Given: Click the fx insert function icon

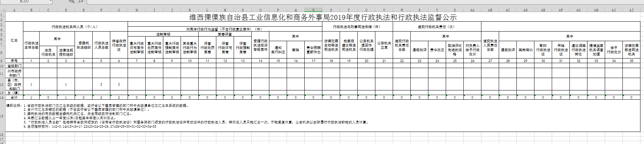Looking at the screenshot, I should [x=81, y=1].
